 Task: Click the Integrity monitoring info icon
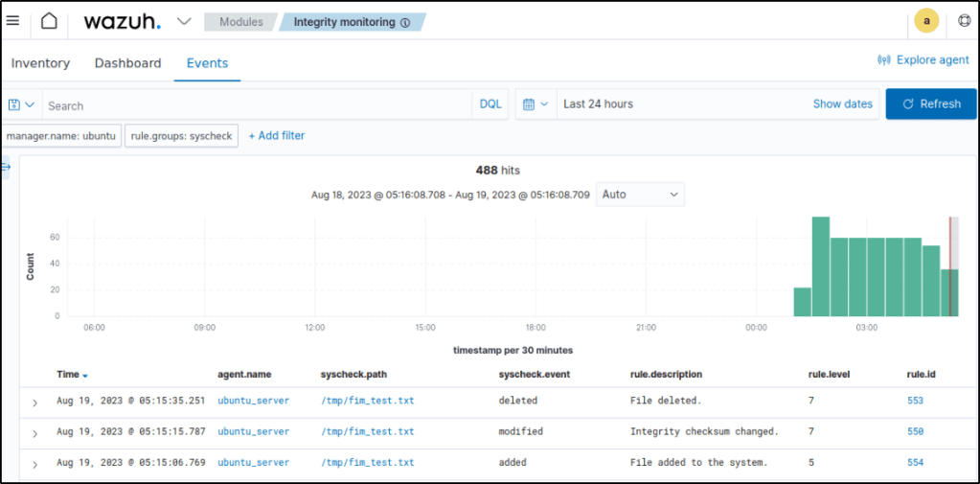tap(405, 22)
